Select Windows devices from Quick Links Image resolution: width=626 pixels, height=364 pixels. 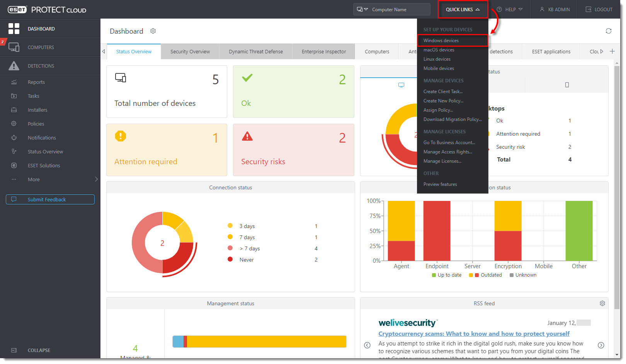441,41
